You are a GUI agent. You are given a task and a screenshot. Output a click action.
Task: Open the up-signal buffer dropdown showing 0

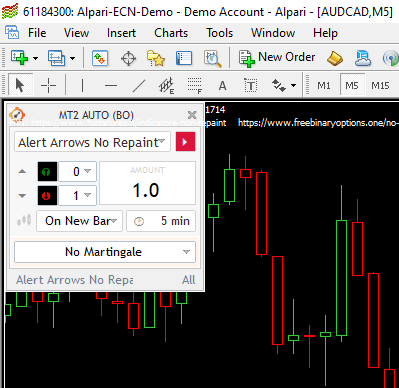[x=77, y=171]
